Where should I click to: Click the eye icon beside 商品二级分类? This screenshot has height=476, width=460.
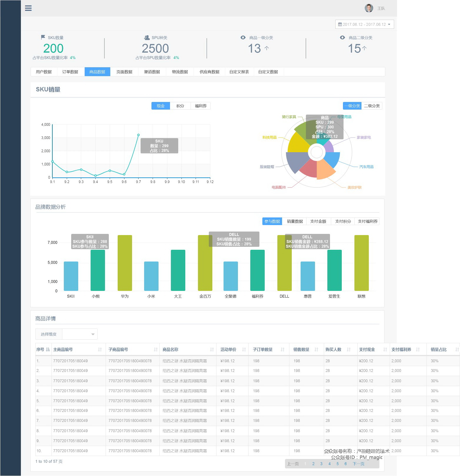click(x=342, y=38)
